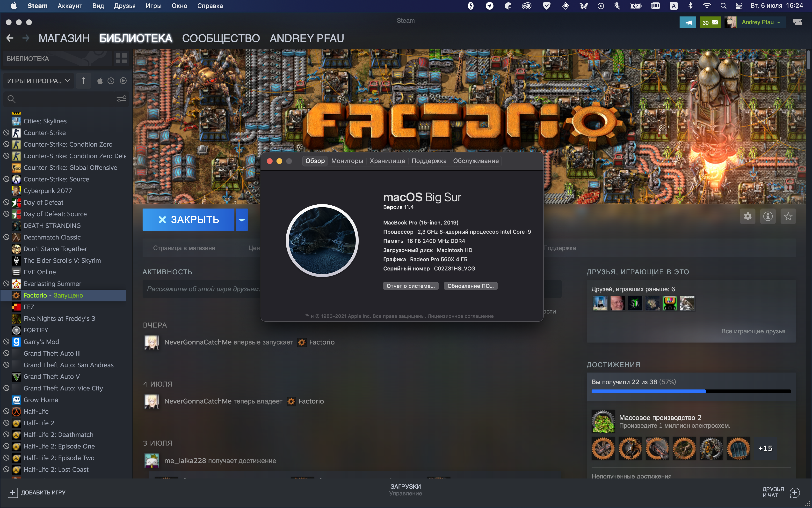Open the МАГАЗИН section
This screenshot has height=508, width=812.
[x=64, y=38]
